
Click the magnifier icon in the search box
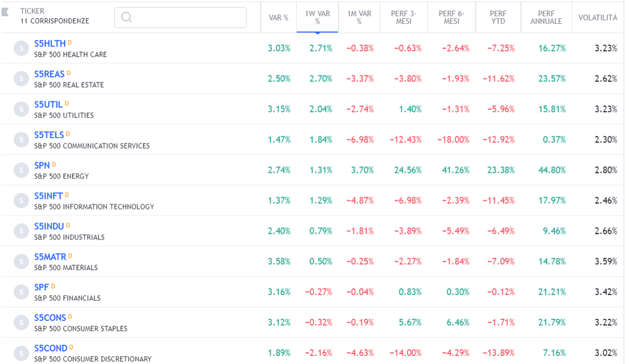pyautogui.click(x=126, y=17)
